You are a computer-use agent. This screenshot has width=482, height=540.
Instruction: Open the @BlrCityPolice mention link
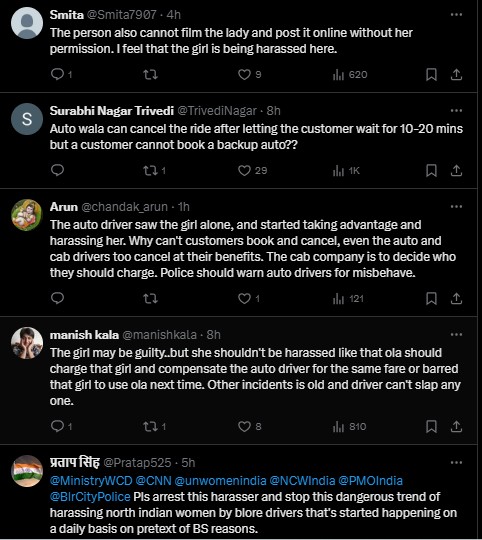90,497
